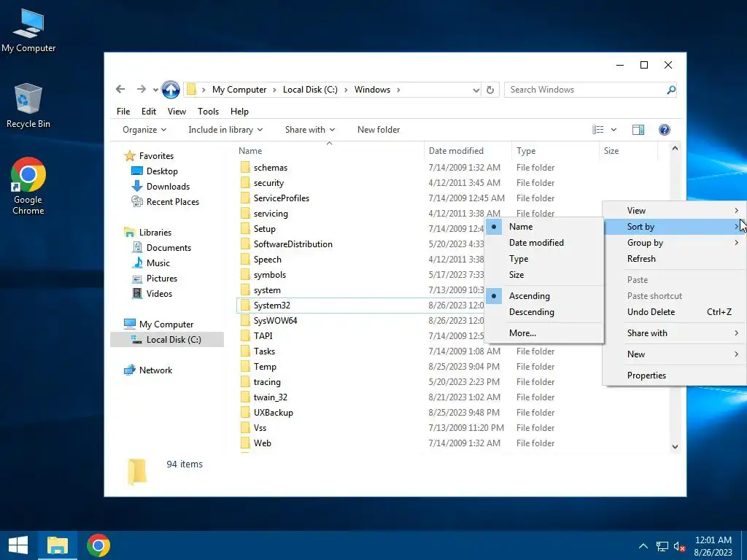Click the scroll down arrow of file list

[675, 447]
